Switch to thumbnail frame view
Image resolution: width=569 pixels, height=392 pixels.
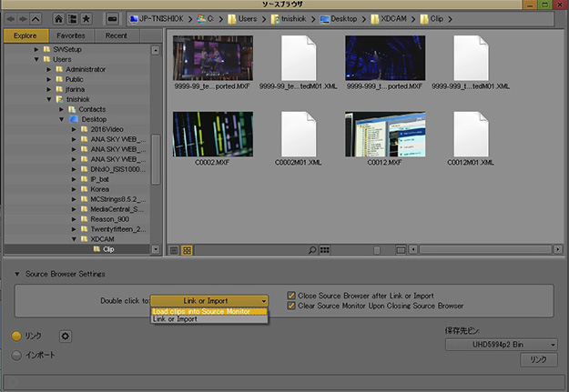(187, 249)
